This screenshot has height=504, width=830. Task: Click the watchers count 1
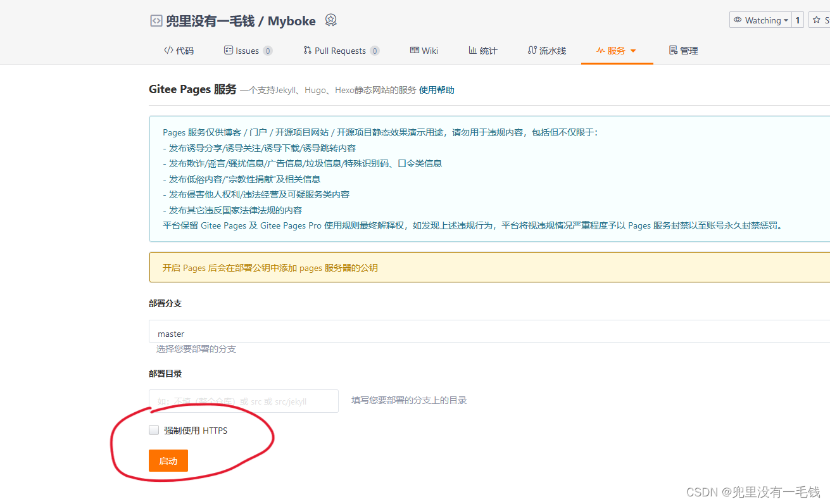pyautogui.click(x=798, y=20)
